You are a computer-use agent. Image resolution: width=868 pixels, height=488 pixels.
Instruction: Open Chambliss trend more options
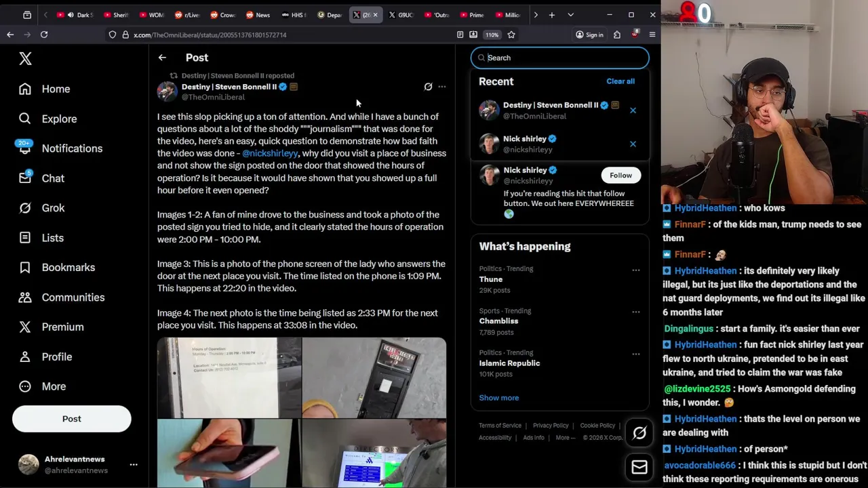636,312
